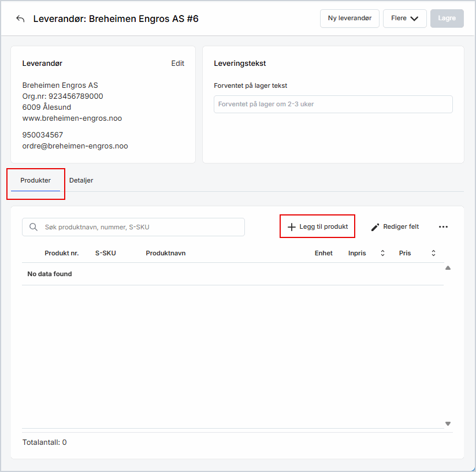Click the search magnifier icon
Image resolution: width=476 pixels, height=472 pixels.
point(34,227)
